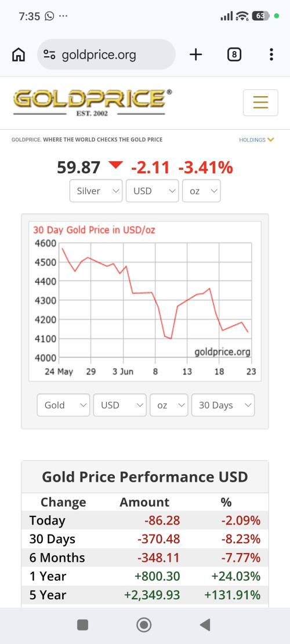Viewport: 290px width, 644px height.
Task: Tap the 59.87 silver price value
Action: [78, 168]
